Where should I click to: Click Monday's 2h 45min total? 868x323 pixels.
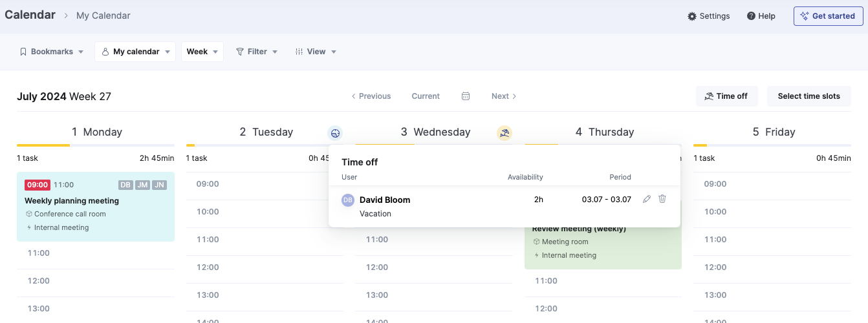click(157, 158)
